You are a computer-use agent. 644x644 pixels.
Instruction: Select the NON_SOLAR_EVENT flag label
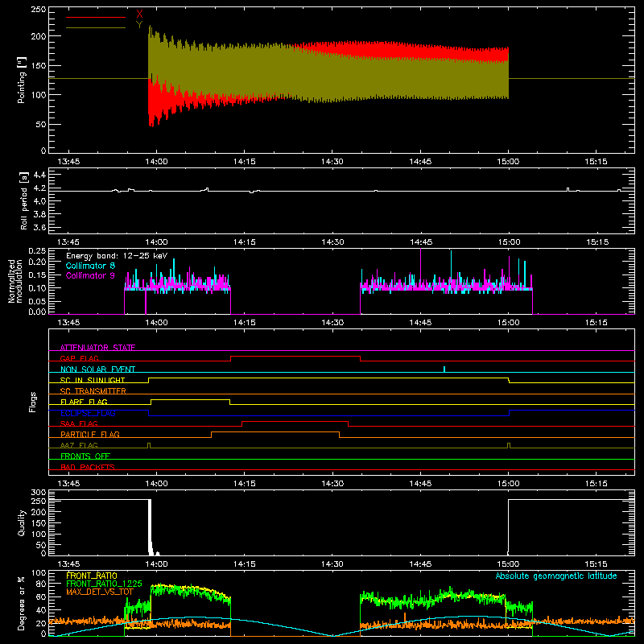[97, 369]
